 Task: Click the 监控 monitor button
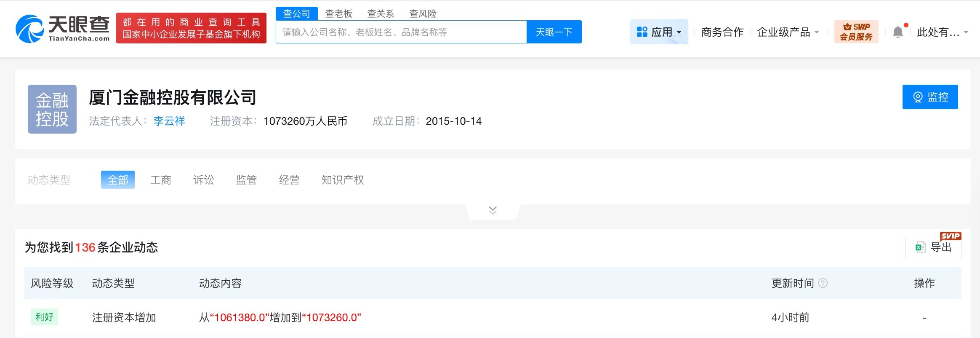pos(930,97)
